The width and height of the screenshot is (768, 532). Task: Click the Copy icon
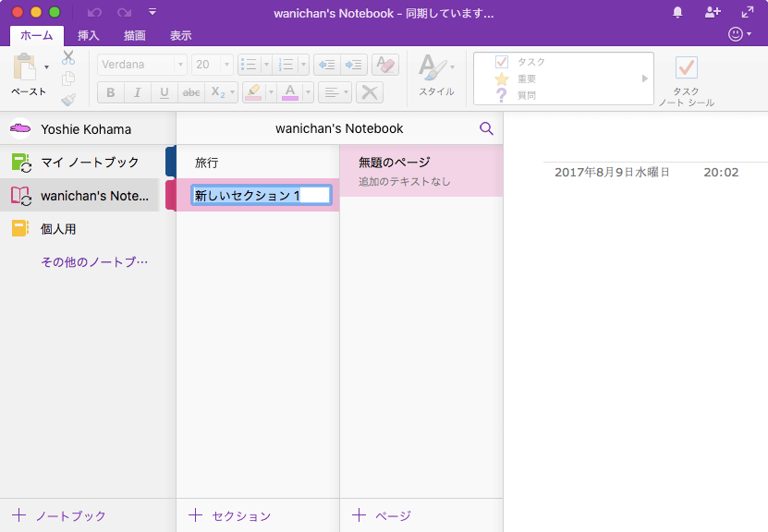pos(68,79)
